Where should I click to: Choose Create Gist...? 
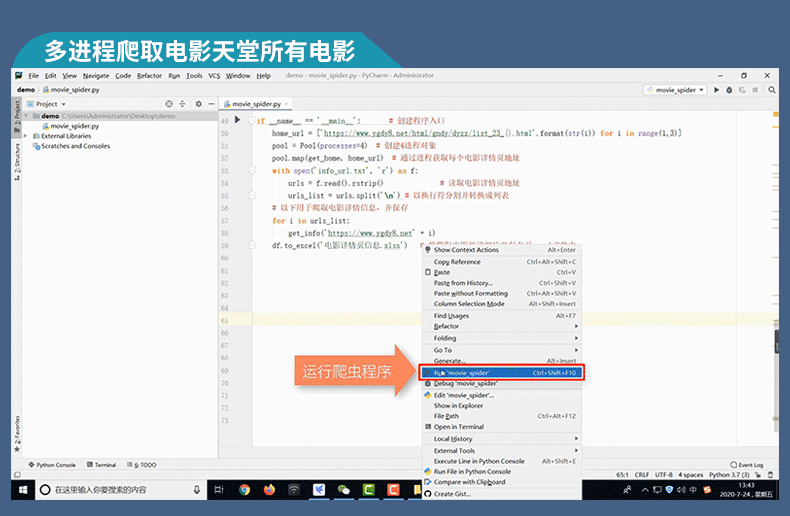point(501,494)
